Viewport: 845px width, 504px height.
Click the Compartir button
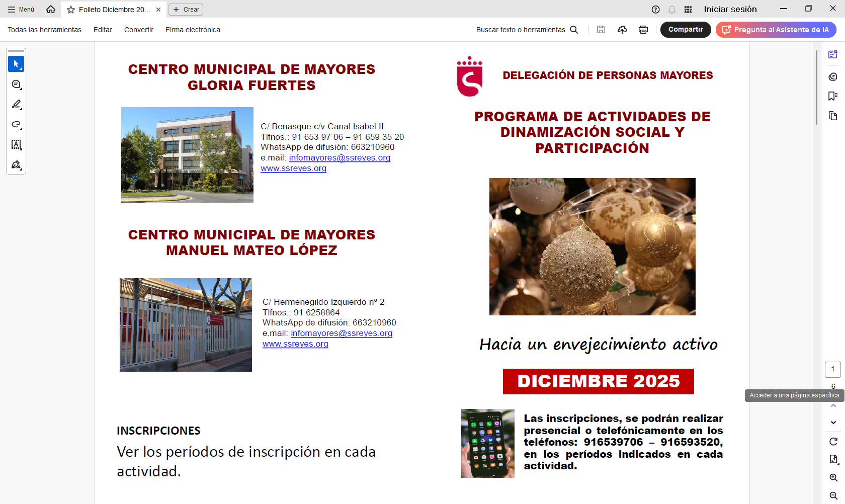[x=685, y=30]
